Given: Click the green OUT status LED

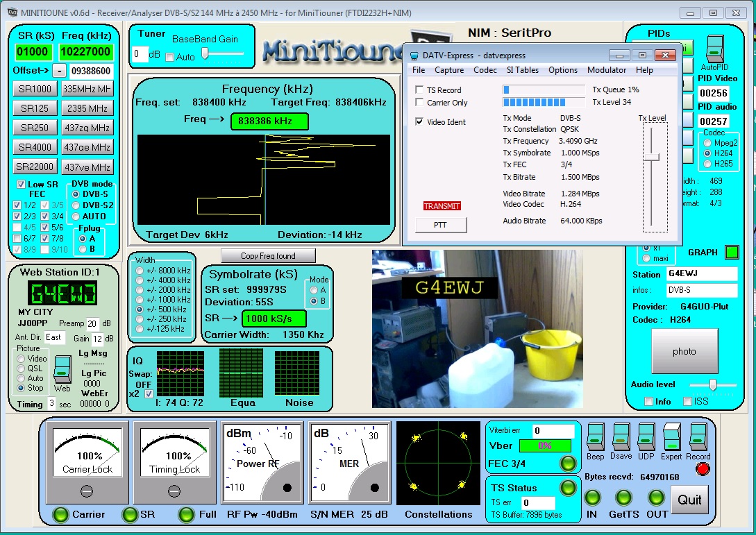Looking at the screenshot, I should coord(656,498).
